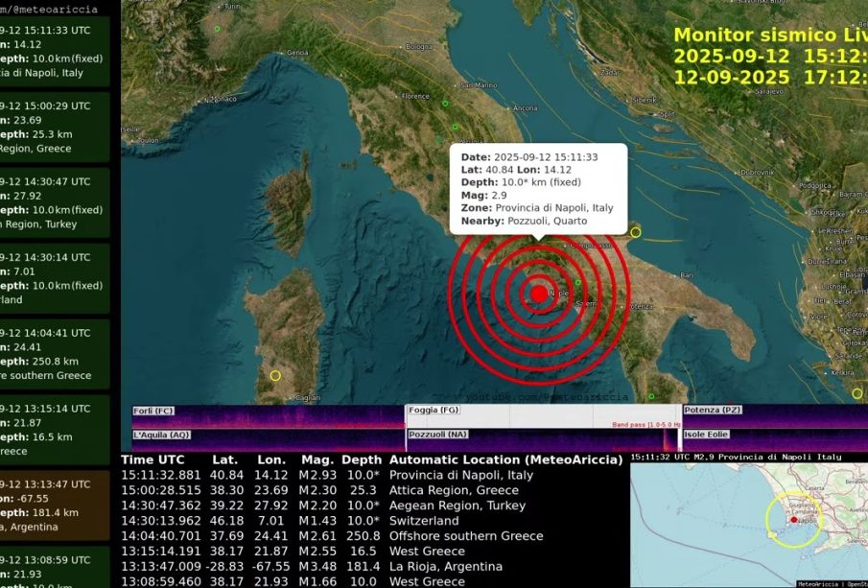Open the Pozzuoli (NA) spectrogram label
Viewport: 868px width, 588px height.
[438, 435]
